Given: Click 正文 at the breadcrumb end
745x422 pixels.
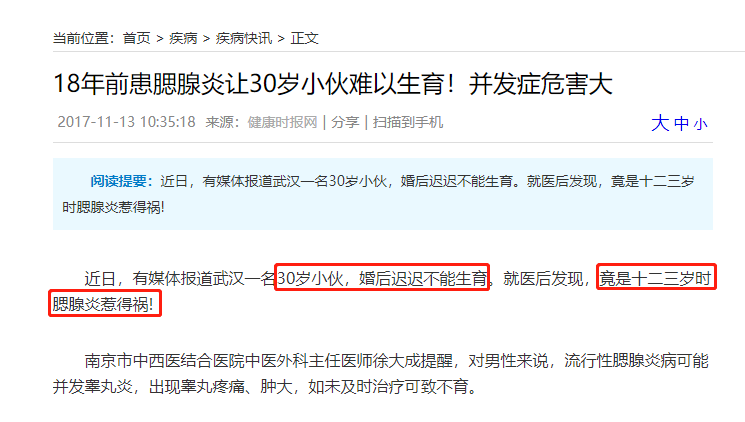Looking at the screenshot, I should pyautogui.click(x=305, y=38).
